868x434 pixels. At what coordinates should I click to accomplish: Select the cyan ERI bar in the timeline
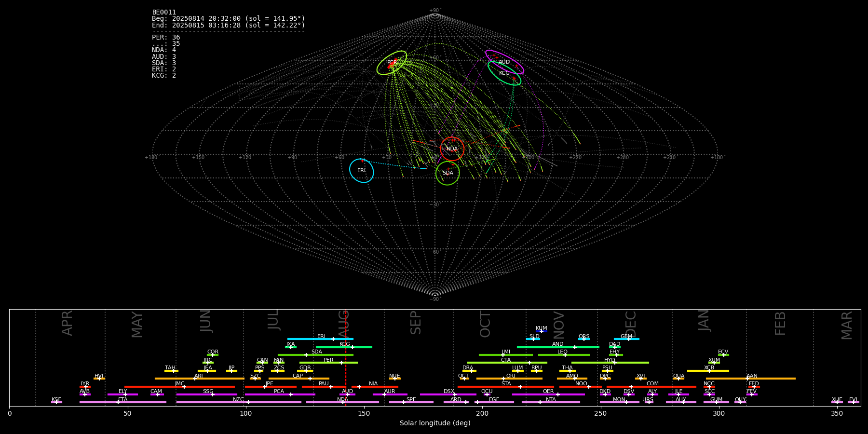pos(320,339)
